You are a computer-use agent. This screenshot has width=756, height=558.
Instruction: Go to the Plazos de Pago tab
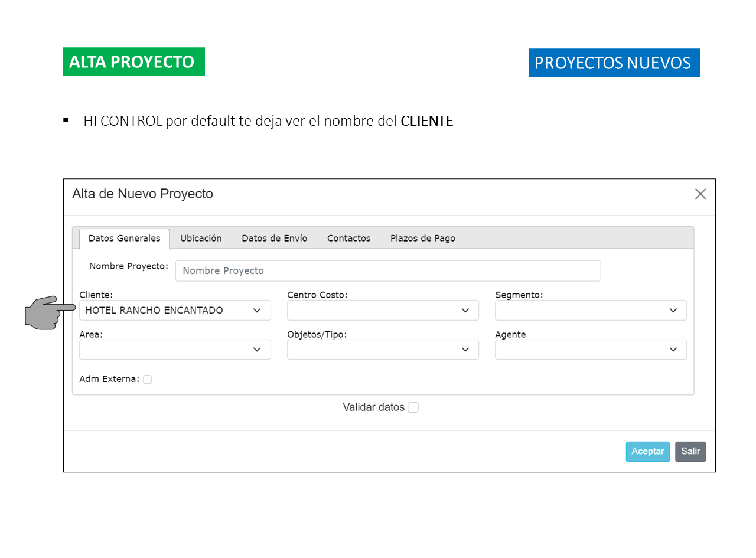point(422,239)
